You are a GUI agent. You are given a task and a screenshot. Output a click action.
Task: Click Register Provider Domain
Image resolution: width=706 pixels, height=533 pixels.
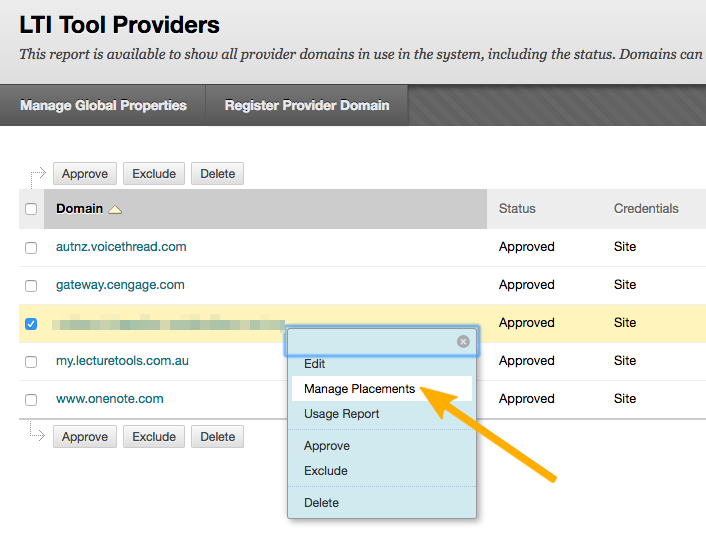(x=306, y=105)
